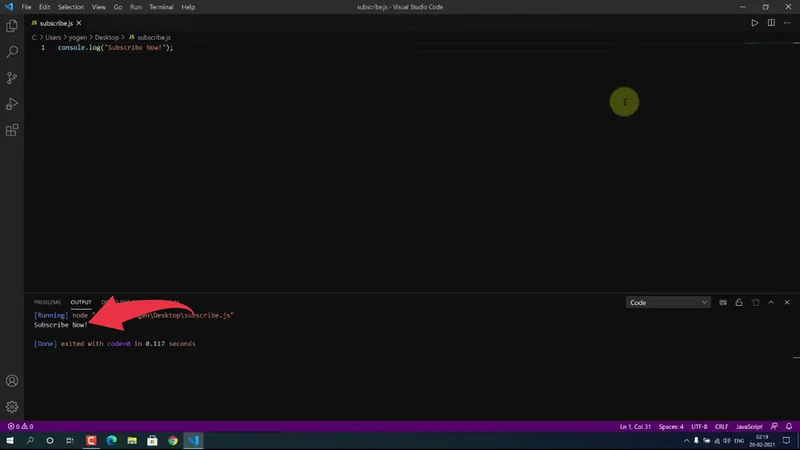Image resolution: width=800 pixels, height=450 pixels.
Task: Click the Ln 1, Col 31 status item
Action: [x=635, y=426]
